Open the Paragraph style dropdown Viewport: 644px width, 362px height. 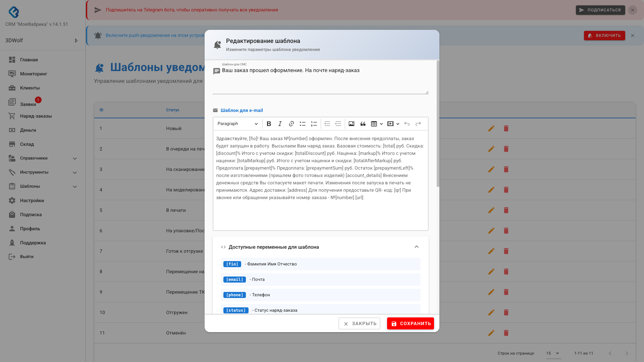tap(237, 124)
